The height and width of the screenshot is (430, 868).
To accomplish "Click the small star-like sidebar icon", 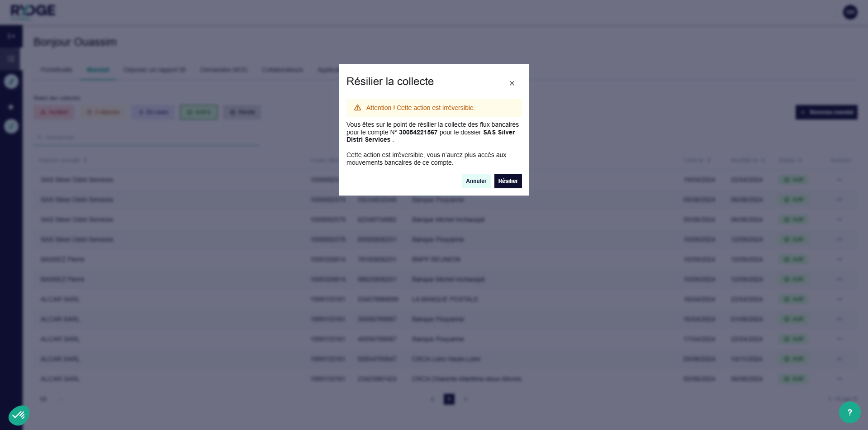I will coord(11,107).
